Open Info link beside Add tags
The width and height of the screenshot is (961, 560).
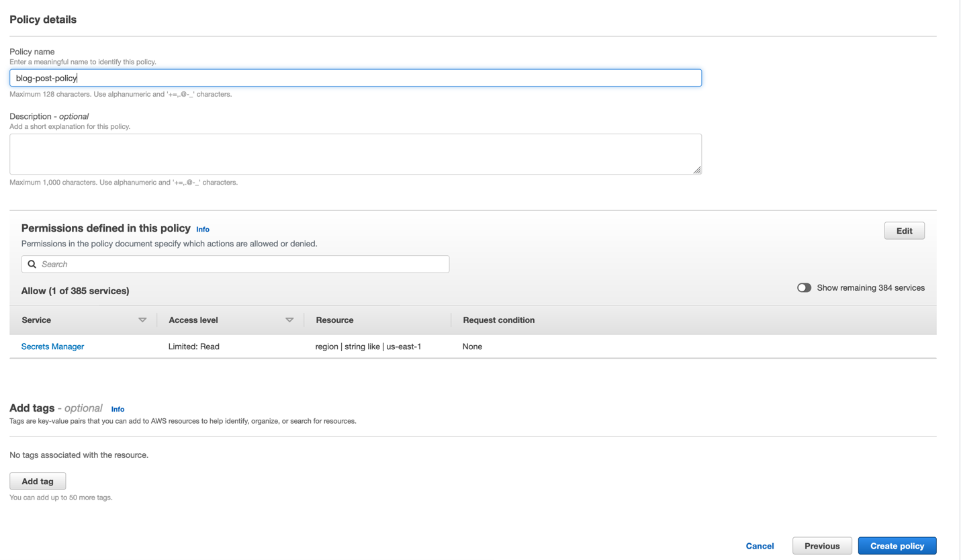(118, 409)
